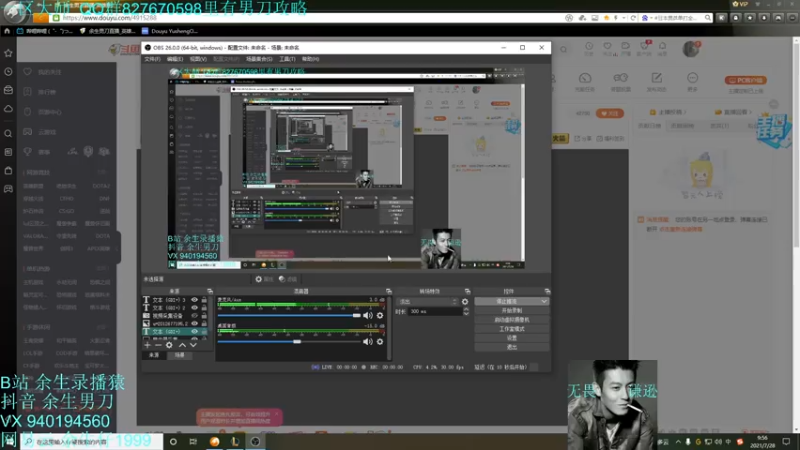Open browser sidebar cloud icon

[8, 109]
